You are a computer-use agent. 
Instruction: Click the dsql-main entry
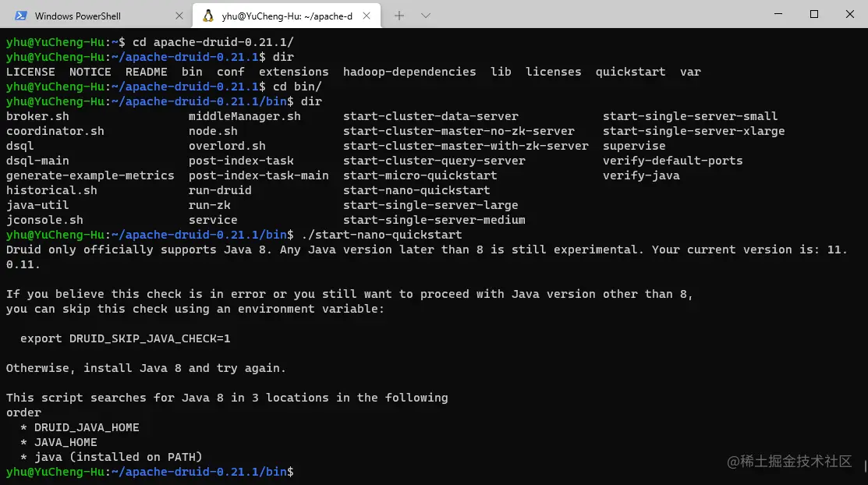point(37,161)
